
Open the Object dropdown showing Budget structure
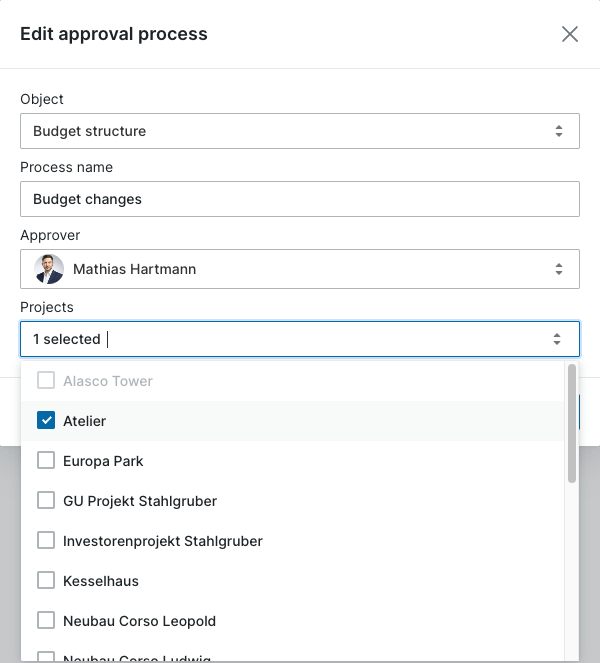point(300,131)
